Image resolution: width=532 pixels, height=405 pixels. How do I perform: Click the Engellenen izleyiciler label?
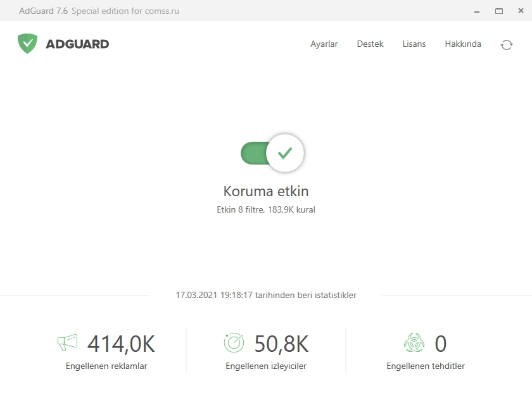tap(266, 366)
